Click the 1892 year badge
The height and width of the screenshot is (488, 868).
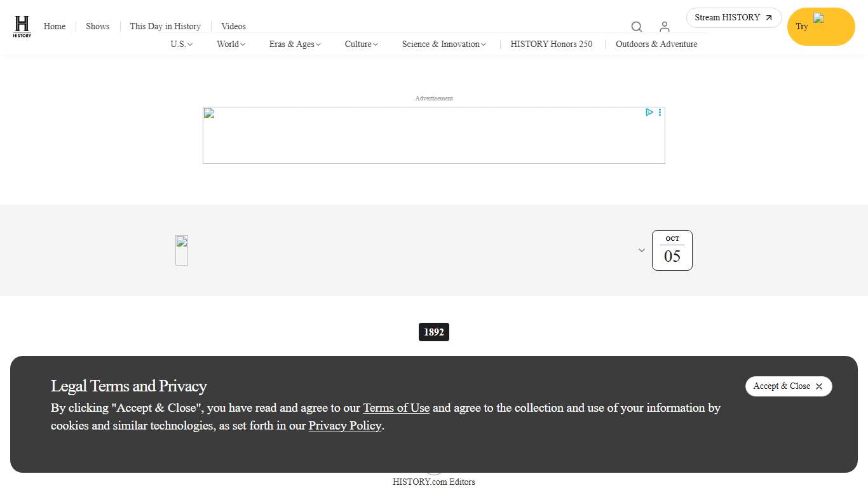(434, 332)
